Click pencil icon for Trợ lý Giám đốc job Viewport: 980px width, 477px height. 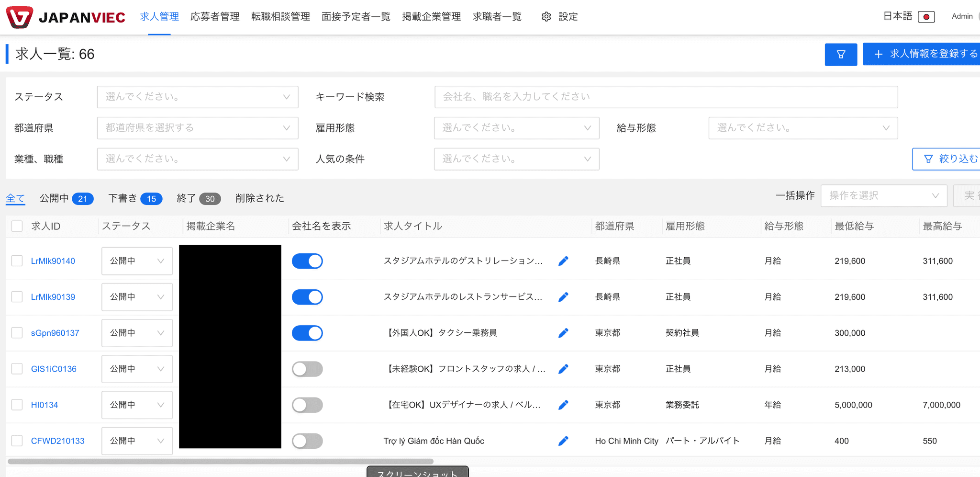pyautogui.click(x=563, y=441)
